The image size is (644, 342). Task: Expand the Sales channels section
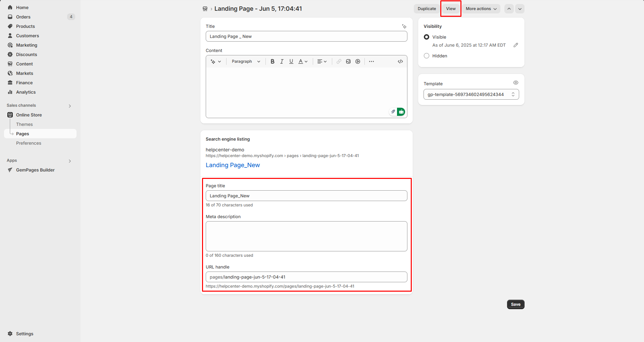(x=70, y=105)
